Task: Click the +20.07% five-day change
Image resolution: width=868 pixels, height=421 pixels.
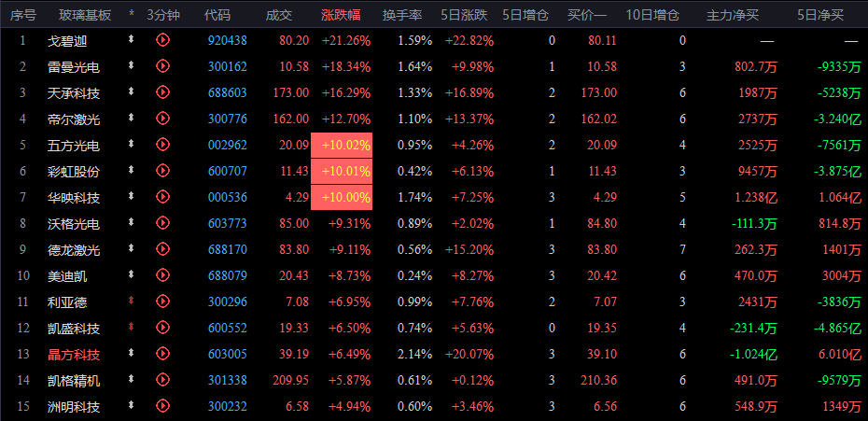Action: (469, 355)
